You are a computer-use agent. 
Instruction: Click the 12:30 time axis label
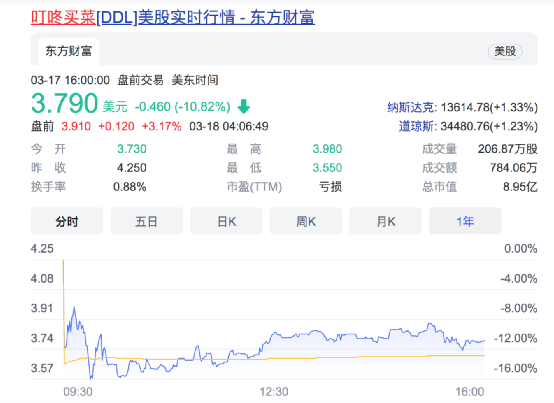(x=274, y=392)
